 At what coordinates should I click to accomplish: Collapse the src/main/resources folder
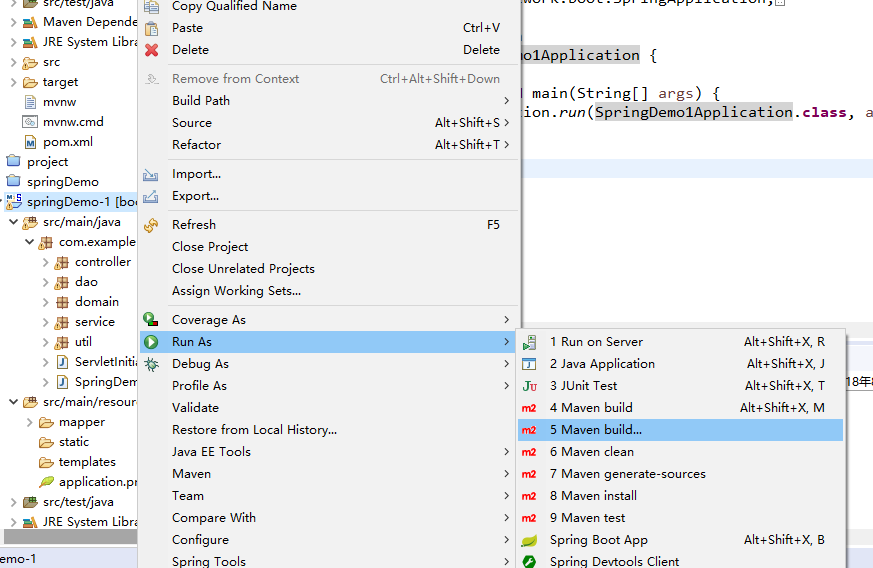coord(13,402)
